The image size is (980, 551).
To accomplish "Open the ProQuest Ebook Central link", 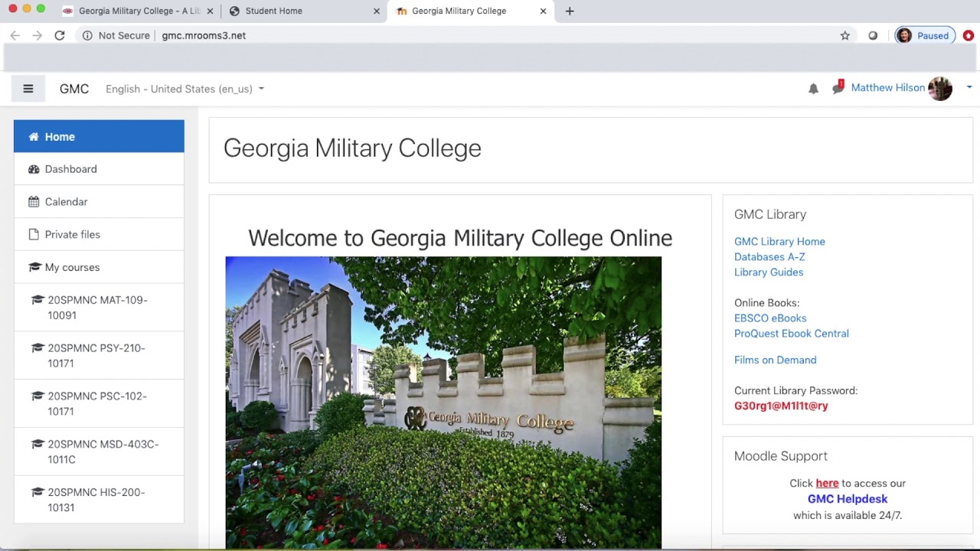I will (792, 334).
